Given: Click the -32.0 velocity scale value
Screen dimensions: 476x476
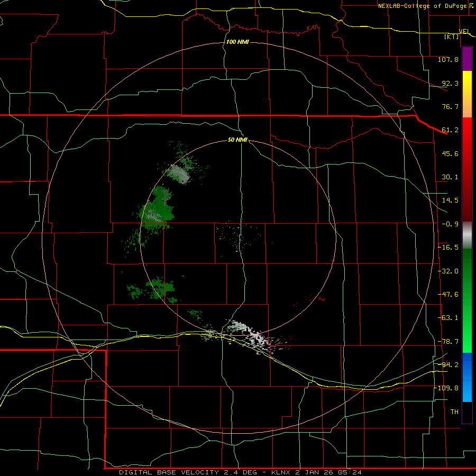Looking at the screenshot, I should [448, 271].
